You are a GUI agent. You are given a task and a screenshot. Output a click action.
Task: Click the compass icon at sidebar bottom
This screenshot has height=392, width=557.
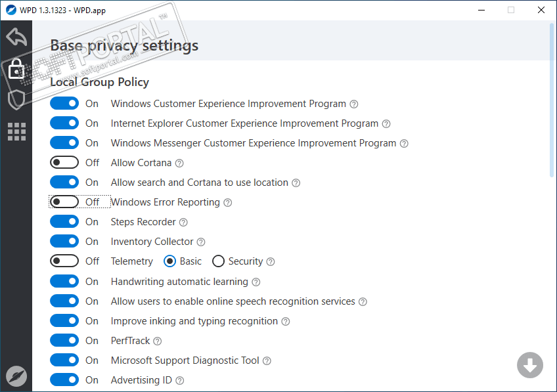pyautogui.click(x=16, y=376)
